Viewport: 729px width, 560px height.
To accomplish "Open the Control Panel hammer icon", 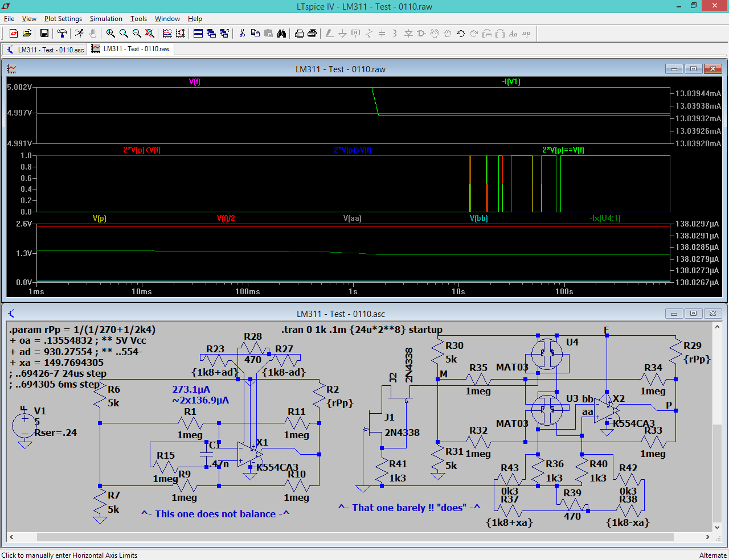I will pyautogui.click(x=62, y=34).
